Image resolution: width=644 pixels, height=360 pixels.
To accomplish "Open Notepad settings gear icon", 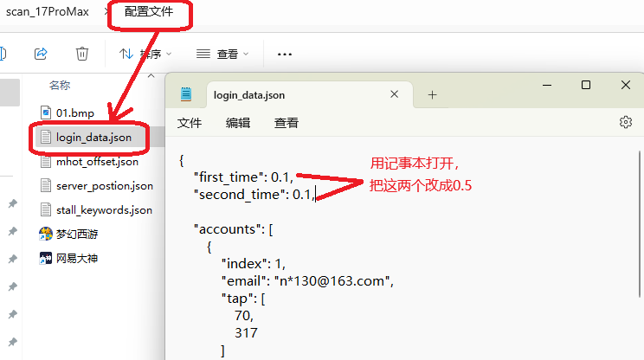I will pos(625,123).
